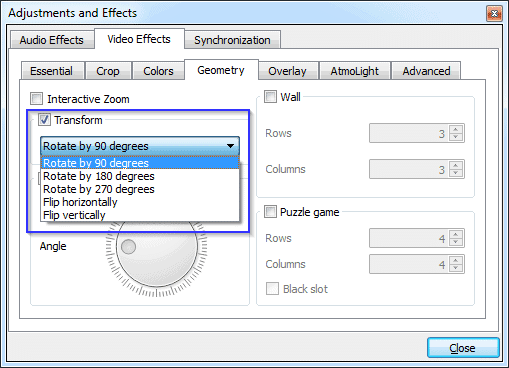Image resolution: width=509 pixels, height=368 pixels.
Task: Open the Advanced sub-tab
Action: click(x=426, y=71)
